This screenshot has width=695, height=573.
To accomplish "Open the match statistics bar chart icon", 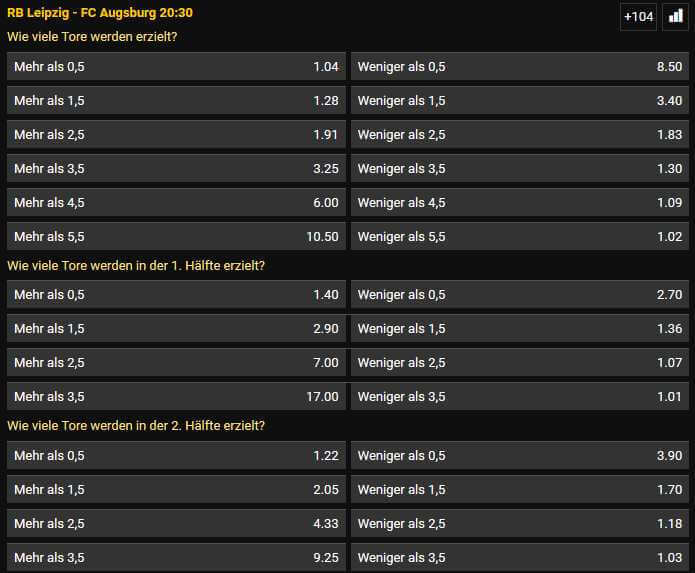I will [x=675, y=17].
